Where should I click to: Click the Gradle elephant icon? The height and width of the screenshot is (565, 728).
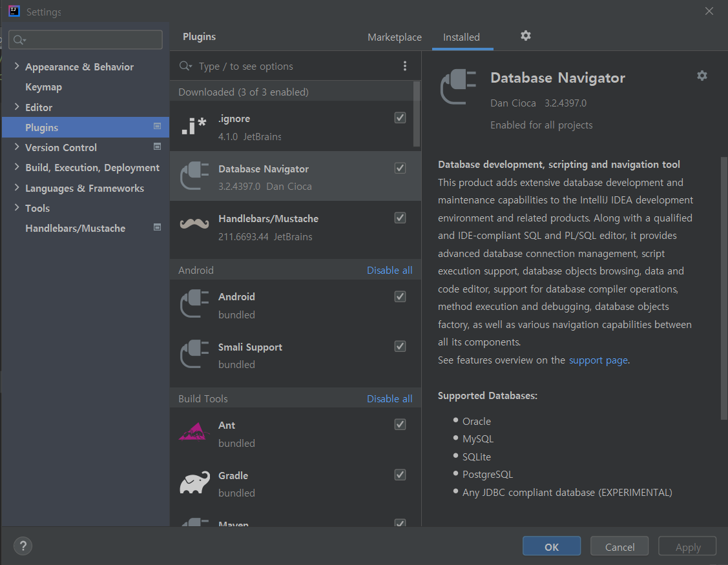point(194,482)
